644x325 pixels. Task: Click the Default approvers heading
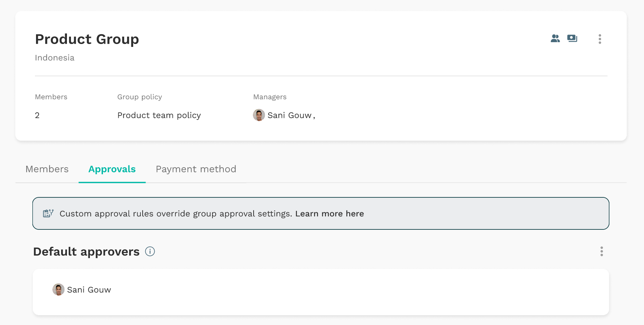(x=87, y=252)
